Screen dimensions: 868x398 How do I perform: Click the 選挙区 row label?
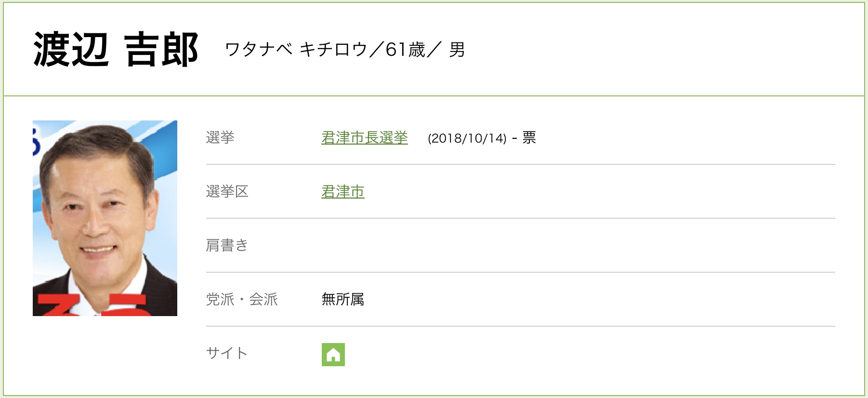coord(227,192)
